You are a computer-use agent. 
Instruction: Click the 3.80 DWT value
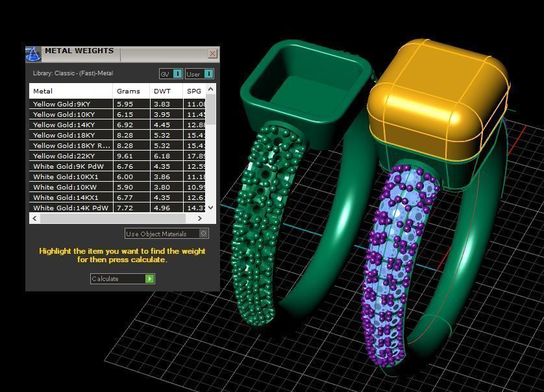pyautogui.click(x=162, y=187)
